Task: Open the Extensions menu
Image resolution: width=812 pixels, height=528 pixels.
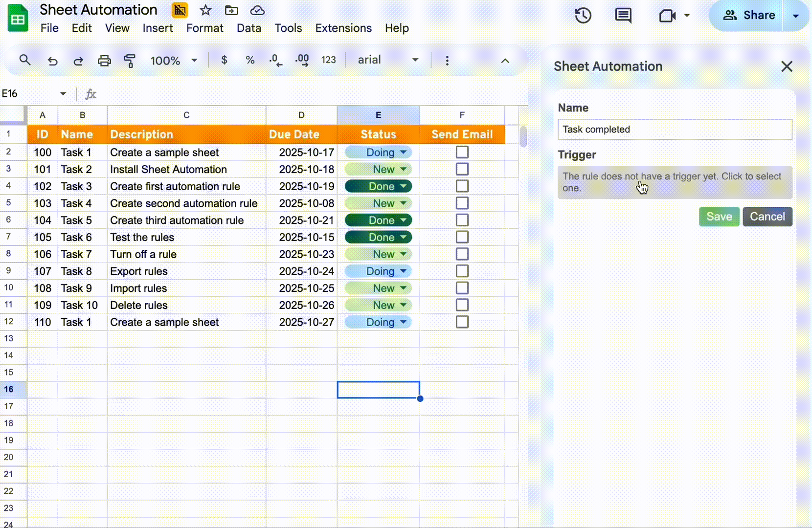Action: pos(343,28)
